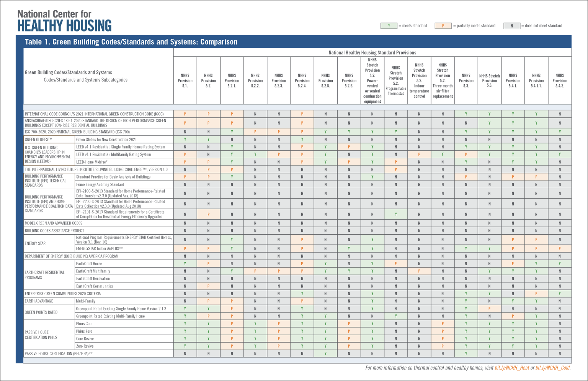The image size is (588, 381).
Task: Select the 'NHHS Provision 5.1.' column header
Action: (x=185, y=80)
